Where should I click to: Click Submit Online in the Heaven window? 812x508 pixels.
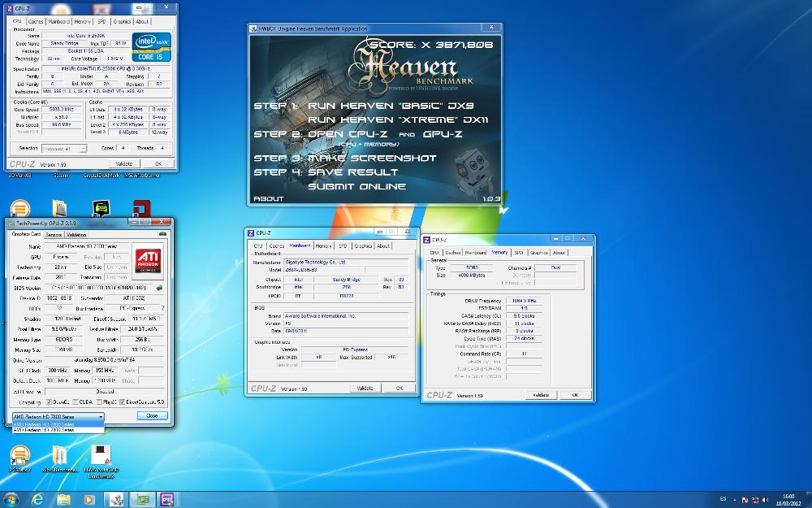(356, 186)
